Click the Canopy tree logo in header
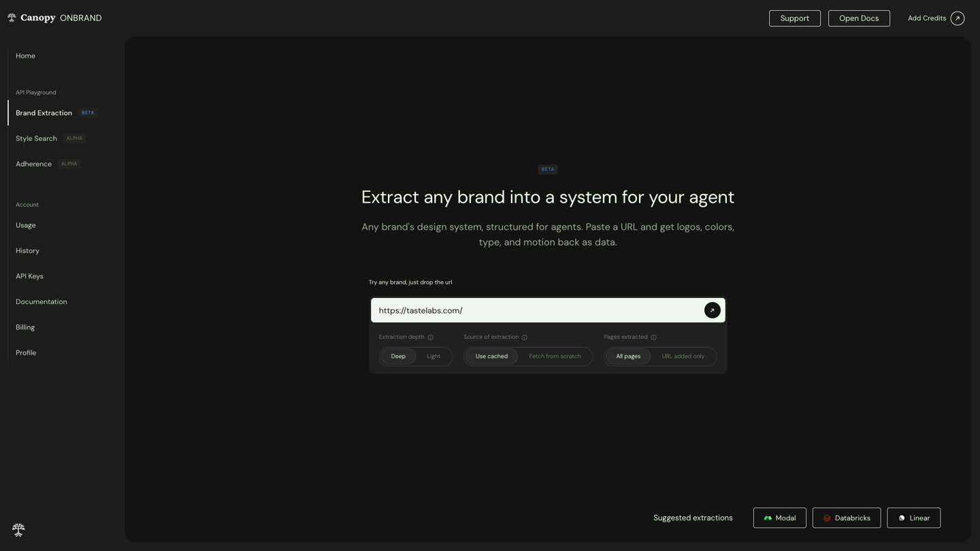 click(x=12, y=18)
